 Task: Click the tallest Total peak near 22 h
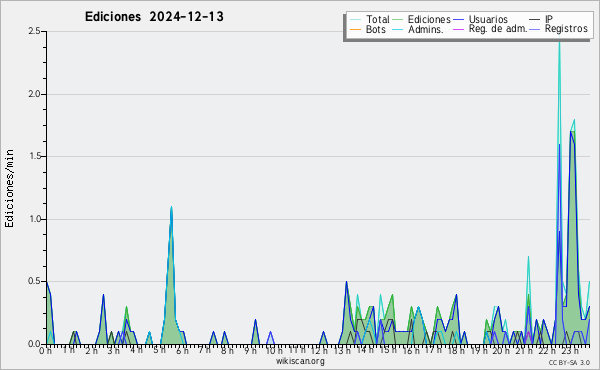(x=559, y=40)
